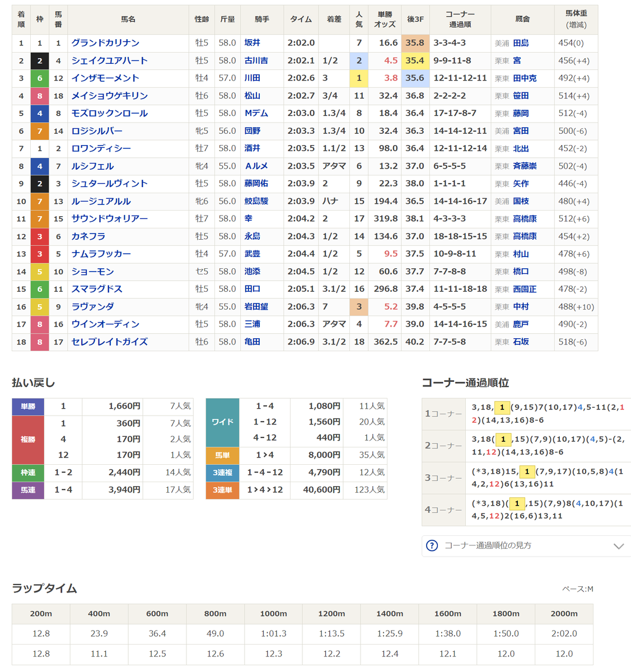Open trainer 矢作 link
The image size is (631, 672).
coord(521,184)
